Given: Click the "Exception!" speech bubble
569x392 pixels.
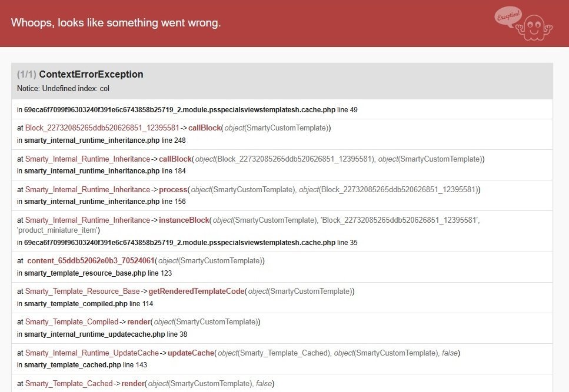Looking at the screenshot, I should click(x=508, y=16).
